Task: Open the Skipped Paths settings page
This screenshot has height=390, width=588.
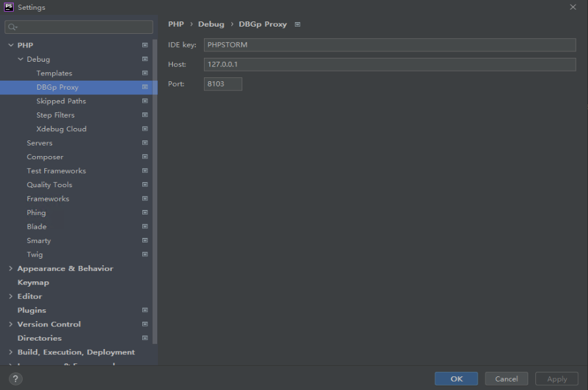Action: pyautogui.click(x=61, y=101)
